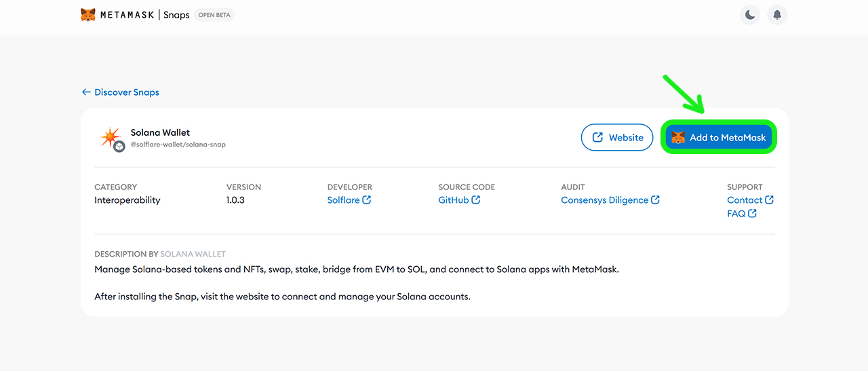Click the fox icon in Add button
Screen dimensions: 868x374
(x=678, y=138)
